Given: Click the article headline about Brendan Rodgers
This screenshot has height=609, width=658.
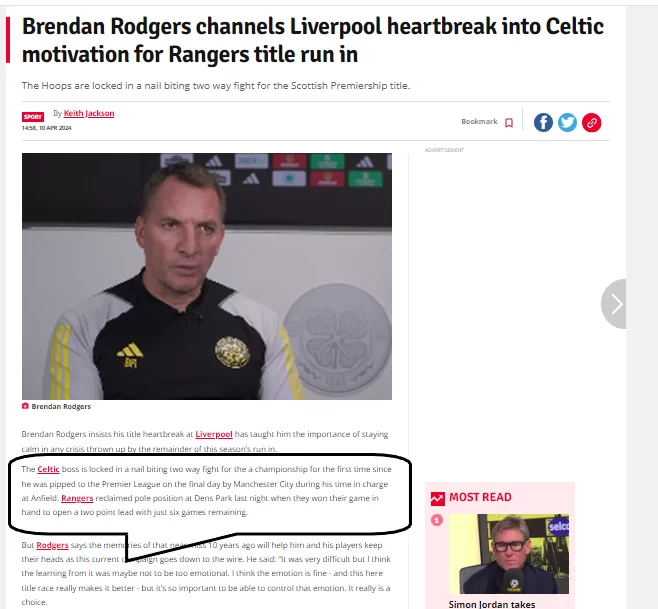Looking at the screenshot, I should 313,40.
